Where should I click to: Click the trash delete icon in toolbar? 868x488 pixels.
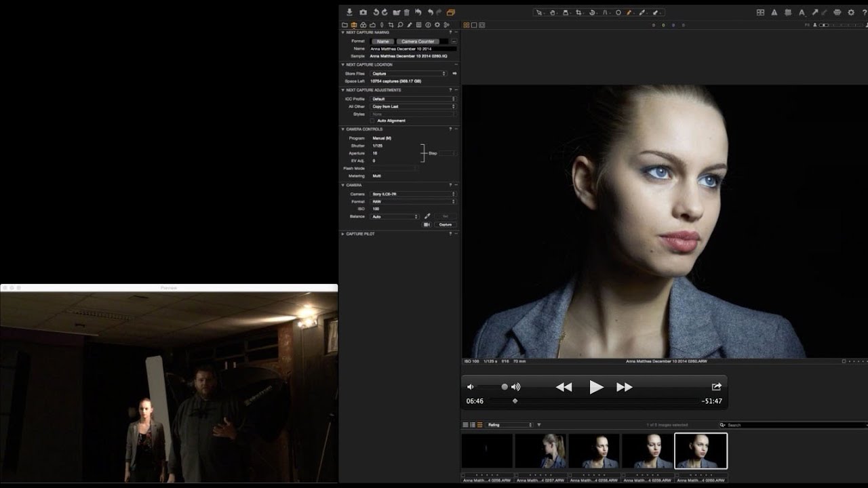(406, 12)
